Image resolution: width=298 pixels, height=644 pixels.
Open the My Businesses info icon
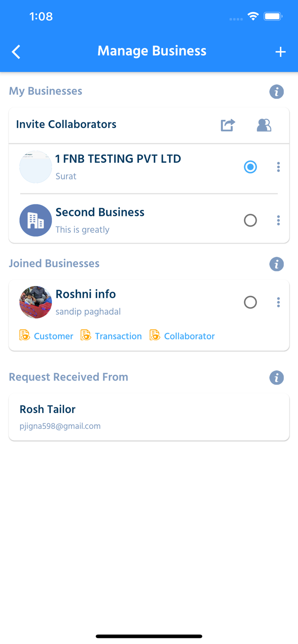pyautogui.click(x=276, y=91)
